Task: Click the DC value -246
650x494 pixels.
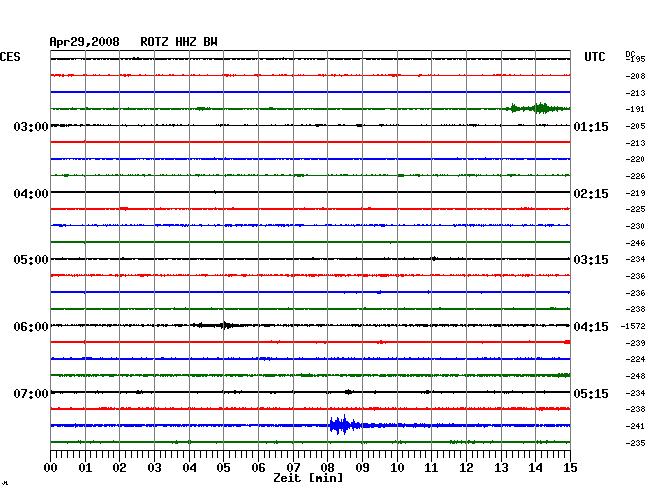Action: 635,243
